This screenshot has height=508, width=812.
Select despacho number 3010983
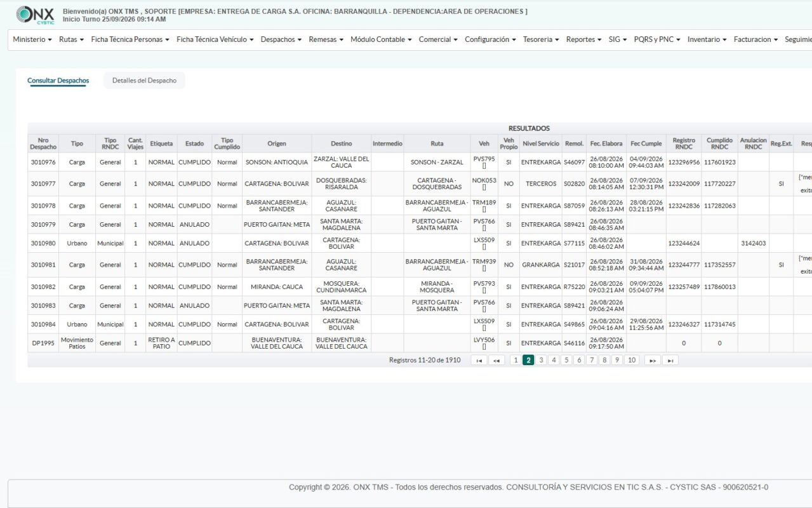(x=43, y=305)
